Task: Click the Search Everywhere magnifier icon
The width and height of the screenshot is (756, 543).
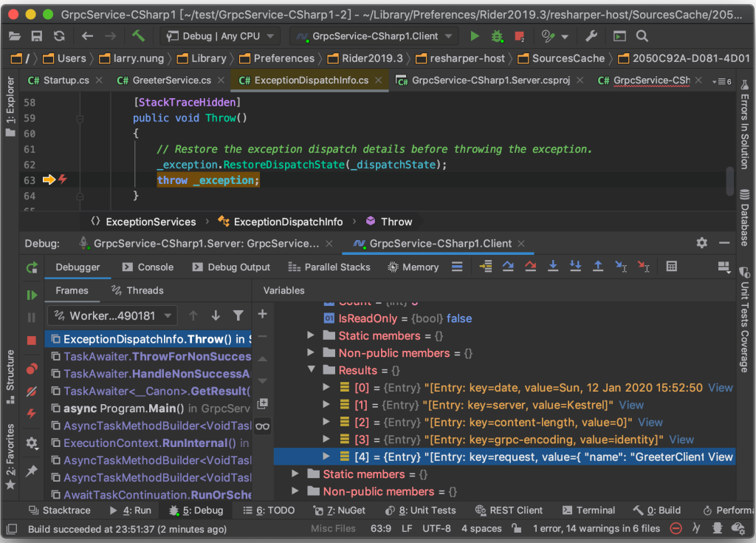Action: 642,36
